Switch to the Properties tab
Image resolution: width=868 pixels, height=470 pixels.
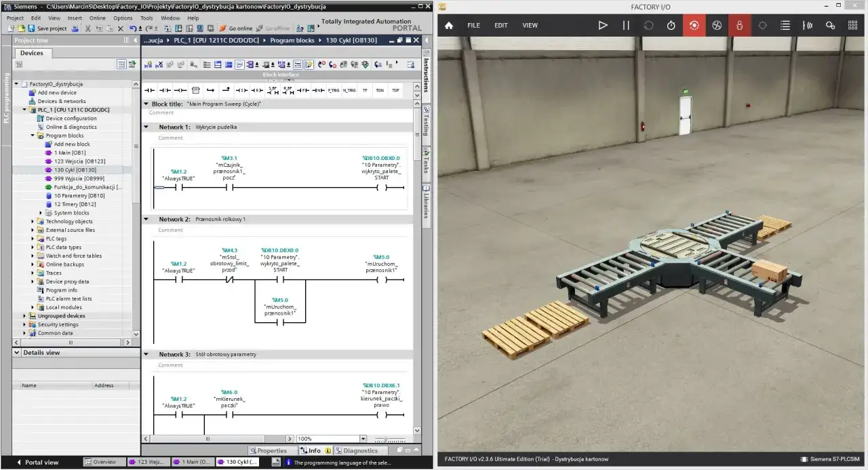[272, 450]
